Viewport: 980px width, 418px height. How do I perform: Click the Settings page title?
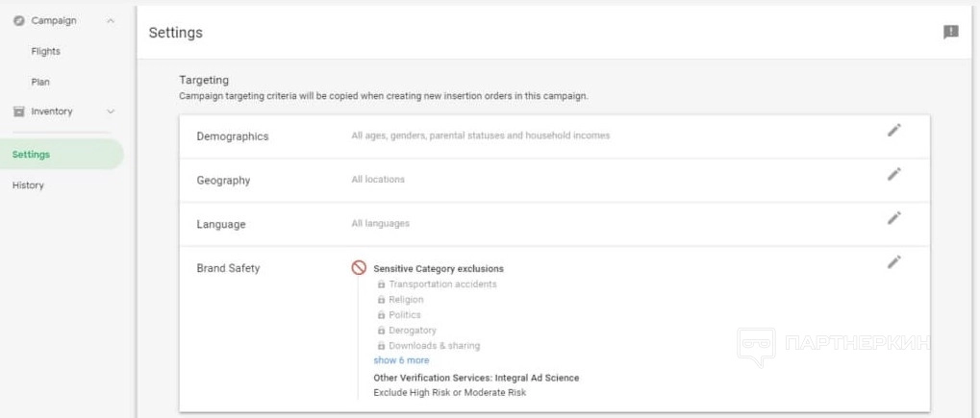176,33
